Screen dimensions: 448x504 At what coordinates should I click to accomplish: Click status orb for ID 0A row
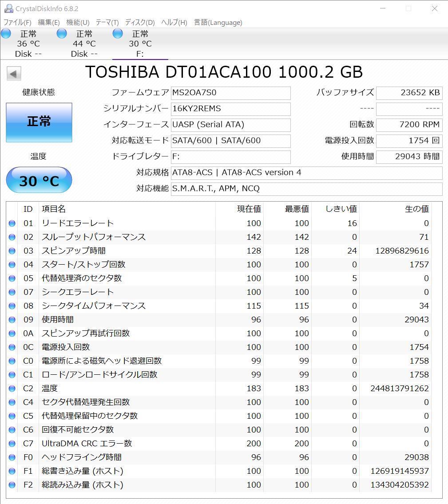pyautogui.click(x=12, y=333)
